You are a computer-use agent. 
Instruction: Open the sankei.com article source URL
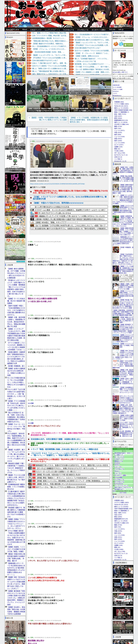click(x=57, y=184)
